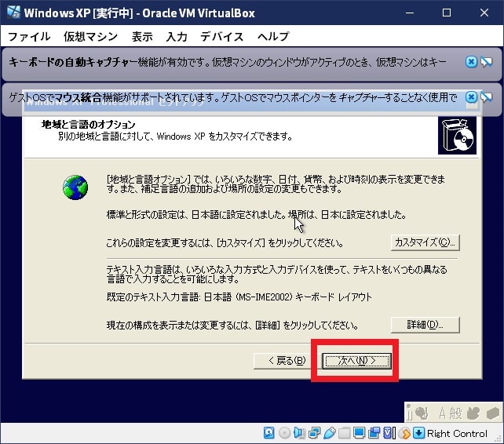Screen dimensions: 504x444
Task: Click the カスタマイズ(C)... button
Action: (x=425, y=242)
